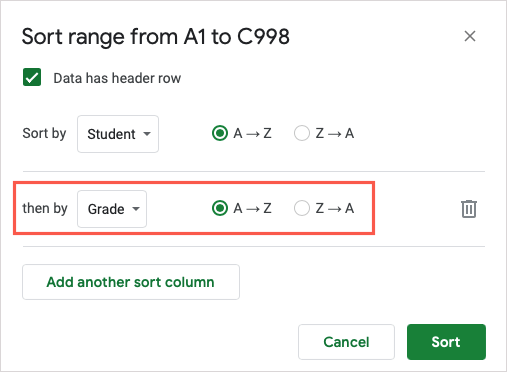Apply sorting with the green Sort button
This screenshot has height=372, width=507.
(446, 342)
